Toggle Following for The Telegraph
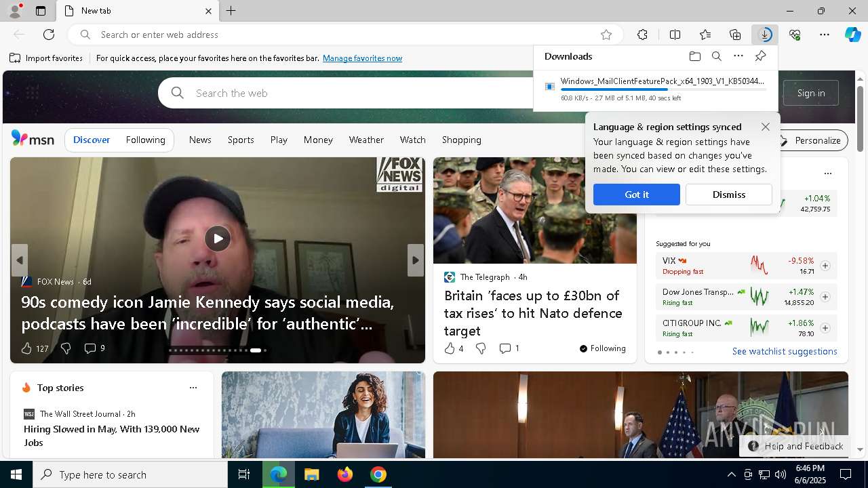The height and width of the screenshot is (488, 868). (603, 348)
